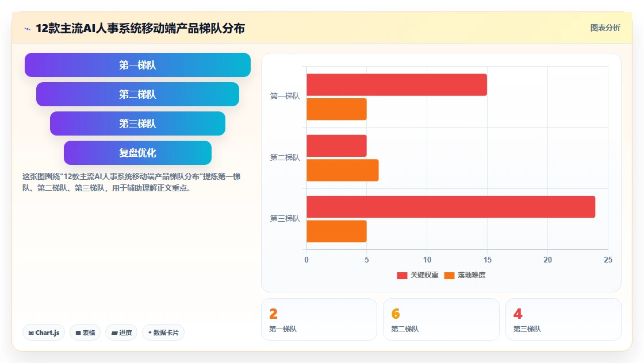Screen dimensions: 644x363
Task: Click the 第一梯队 y-axis label in chart
Action: tap(285, 96)
